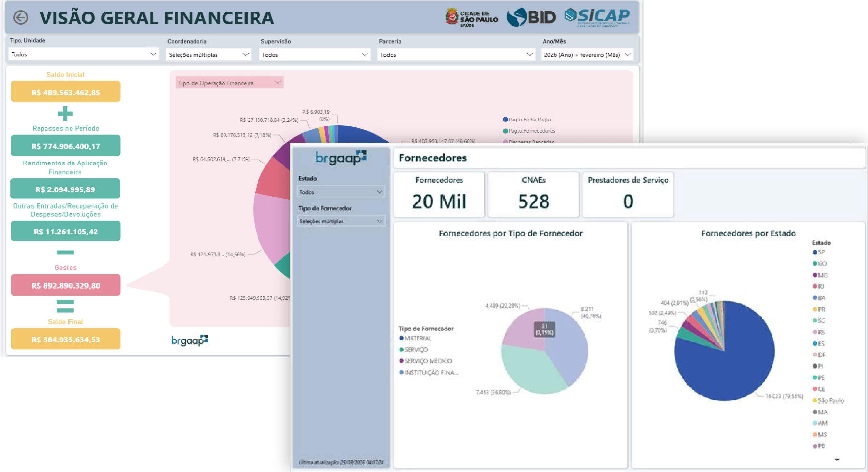Click the green equals sign icon
The width and height of the screenshot is (868, 472).
(65, 306)
